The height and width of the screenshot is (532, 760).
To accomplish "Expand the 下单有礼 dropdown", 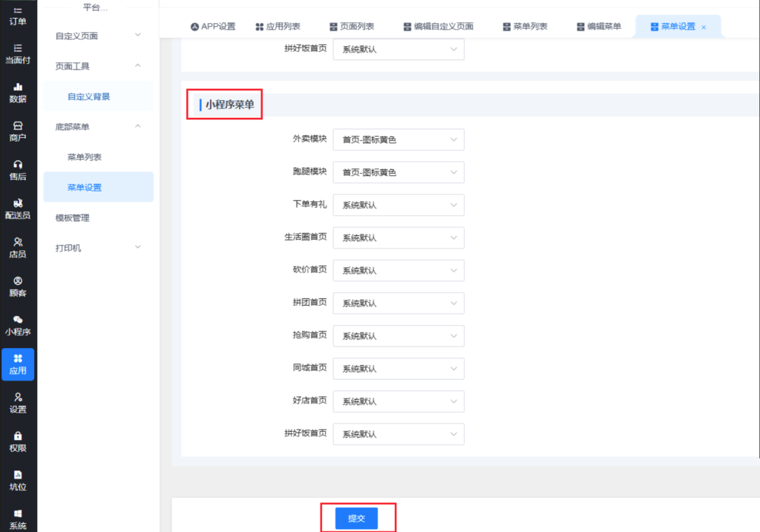I will (398, 205).
